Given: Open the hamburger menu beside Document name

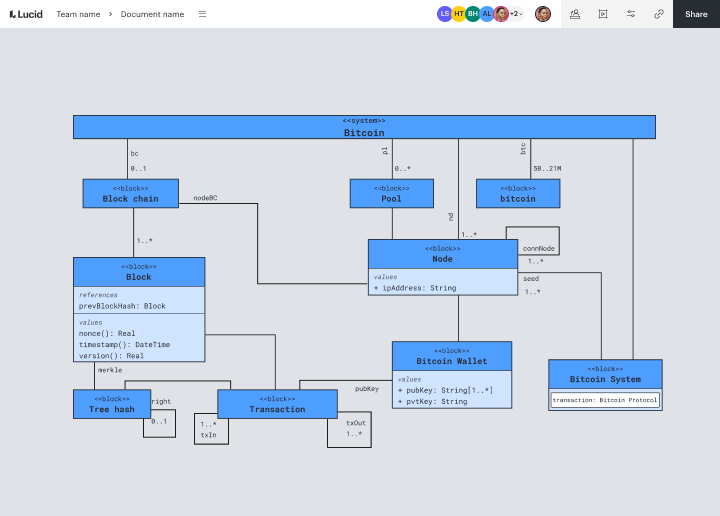Looking at the screenshot, I should pyautogui.click(x=202, y=14).
